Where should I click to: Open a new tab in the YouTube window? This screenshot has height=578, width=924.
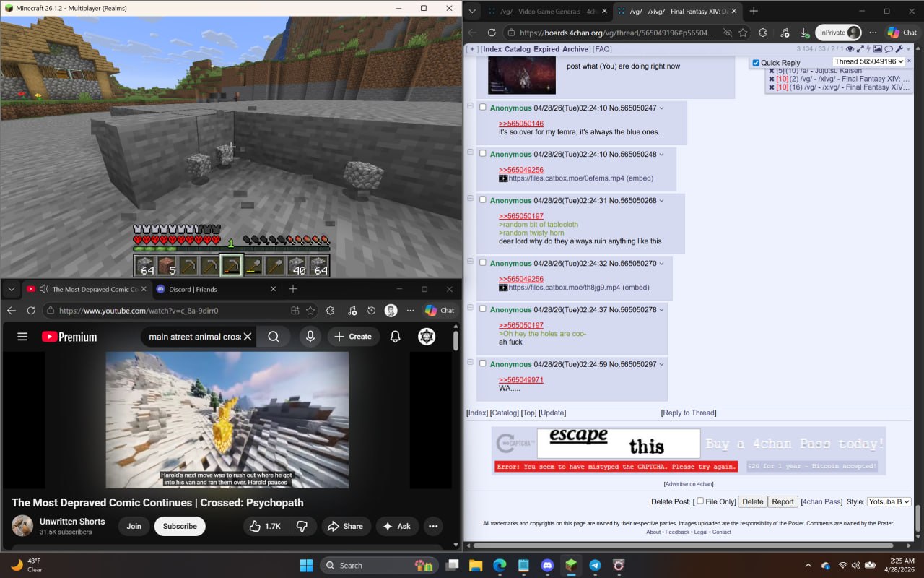(x=293, y=289)
